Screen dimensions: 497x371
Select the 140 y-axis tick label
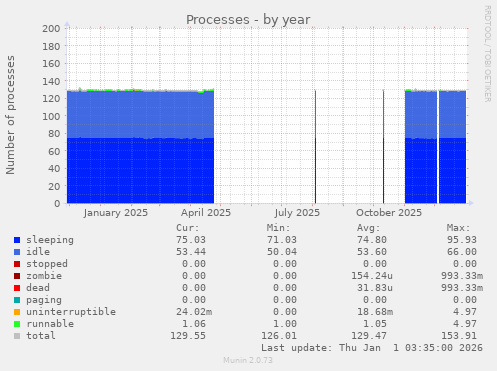(51, 81)
